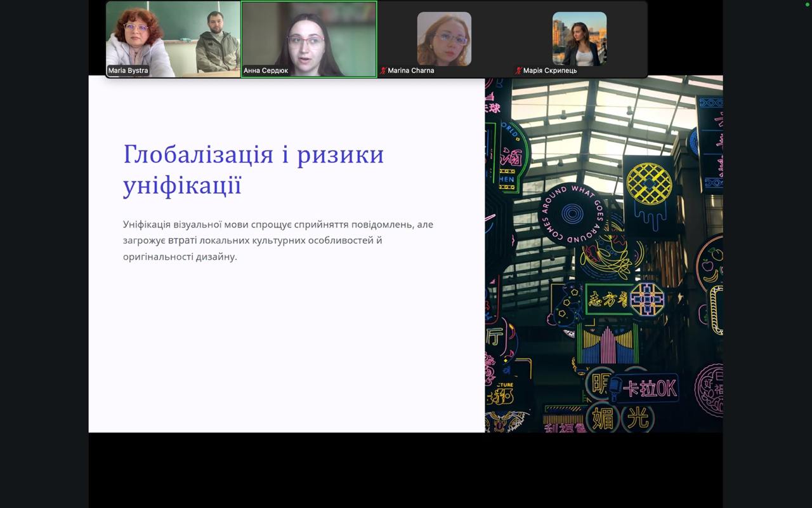
Task: Click the Maria Bystra name label
Action: (128, 70)
